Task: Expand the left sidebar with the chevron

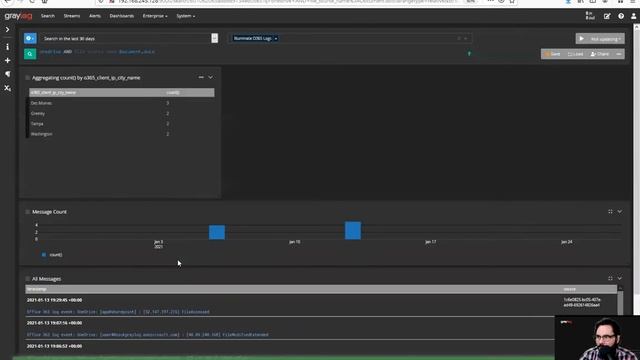Action: click(7, 29)
